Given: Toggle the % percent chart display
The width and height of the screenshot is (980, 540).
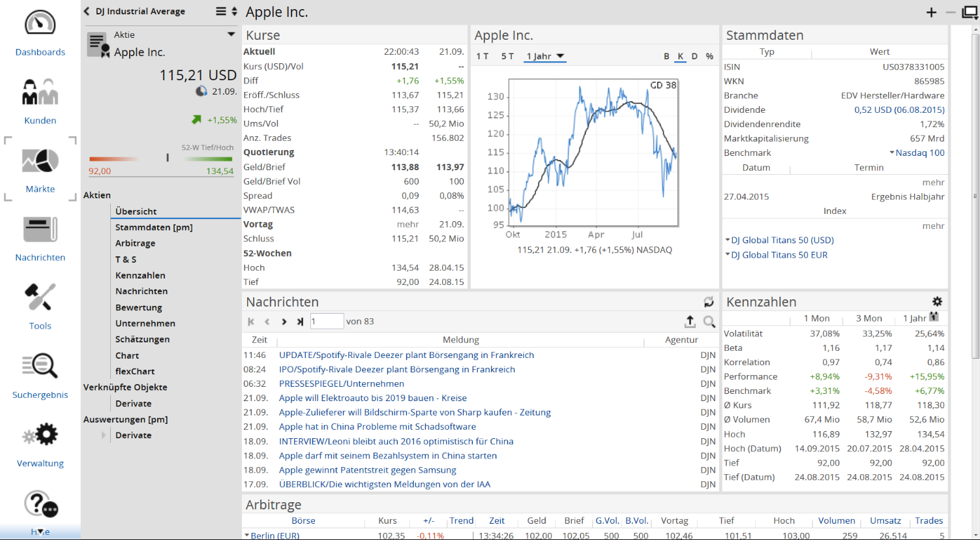Looking at the screenshot, I should pos(709,56).
